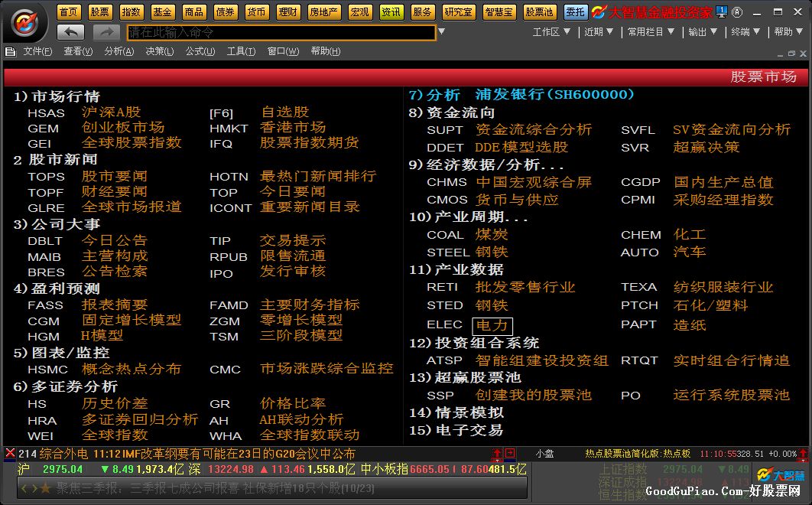Open the 公式(U) menu
This screenshot has height=505, width=812.
tap(200, 51)
